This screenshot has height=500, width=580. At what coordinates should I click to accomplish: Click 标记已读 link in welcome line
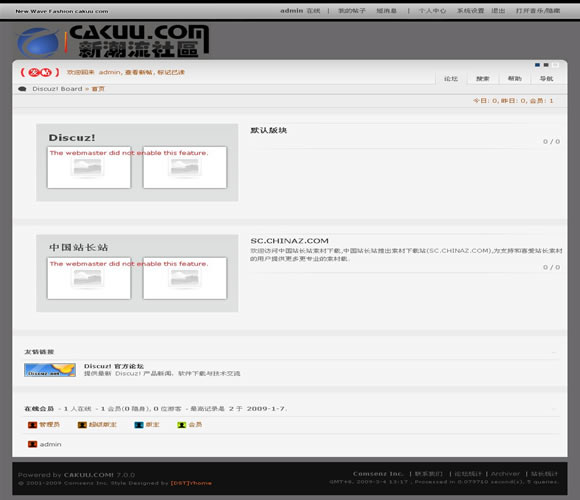[171, 72]
